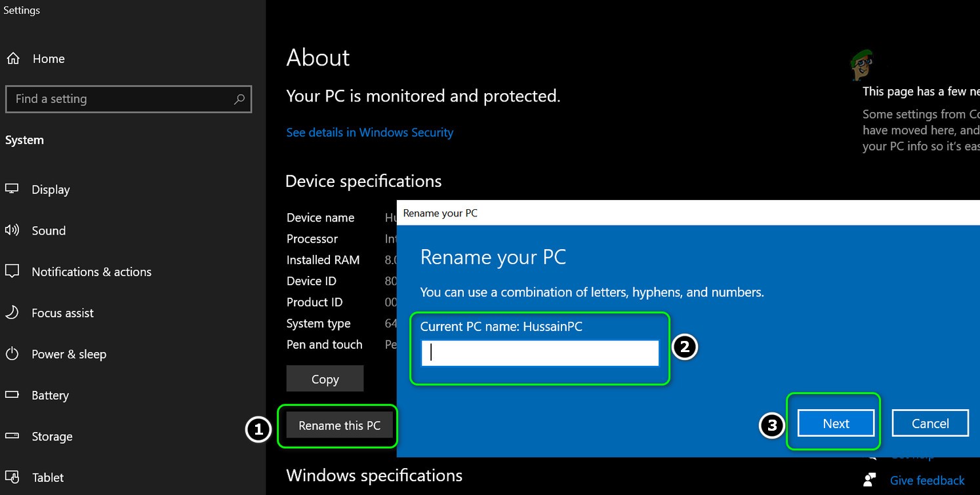The width and height of the screenshot is (980, 495).
Task: Click the Rename this PC button
Action: click(x=339, y=425)
